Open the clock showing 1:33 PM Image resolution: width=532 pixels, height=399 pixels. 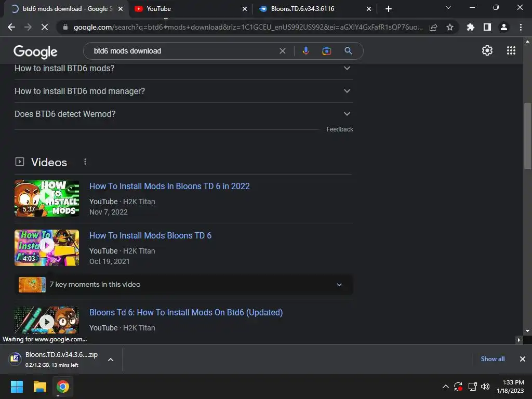(510, 387)
